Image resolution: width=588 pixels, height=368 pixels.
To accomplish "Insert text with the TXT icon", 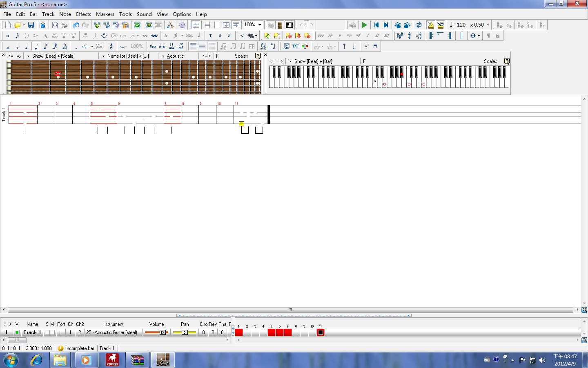I will tap(296, 46).
